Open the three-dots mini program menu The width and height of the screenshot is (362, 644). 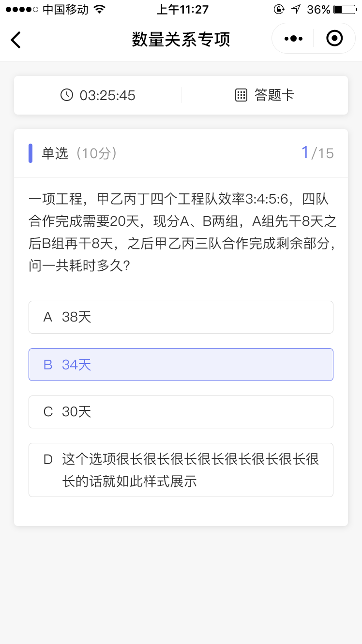(x=294, y=38)
